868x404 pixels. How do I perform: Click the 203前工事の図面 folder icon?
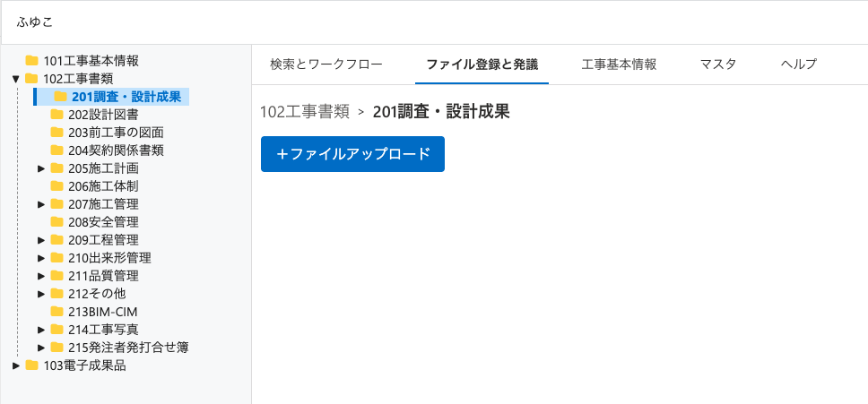56,133
